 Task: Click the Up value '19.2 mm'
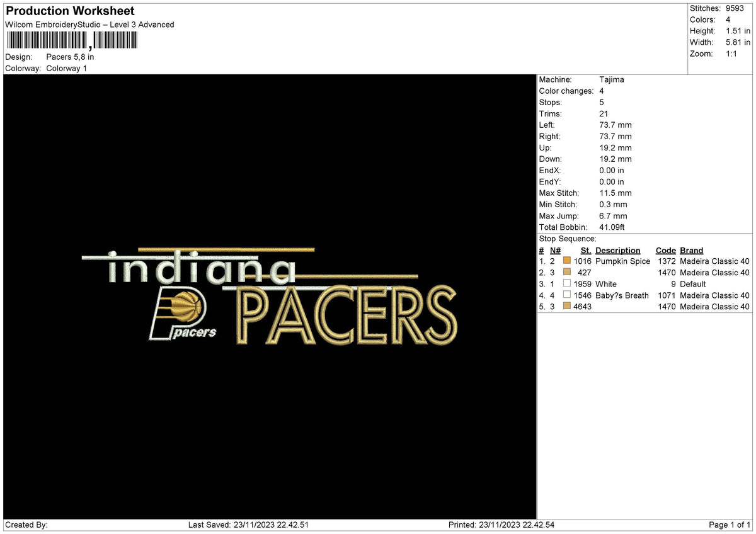tap(616, 147)
